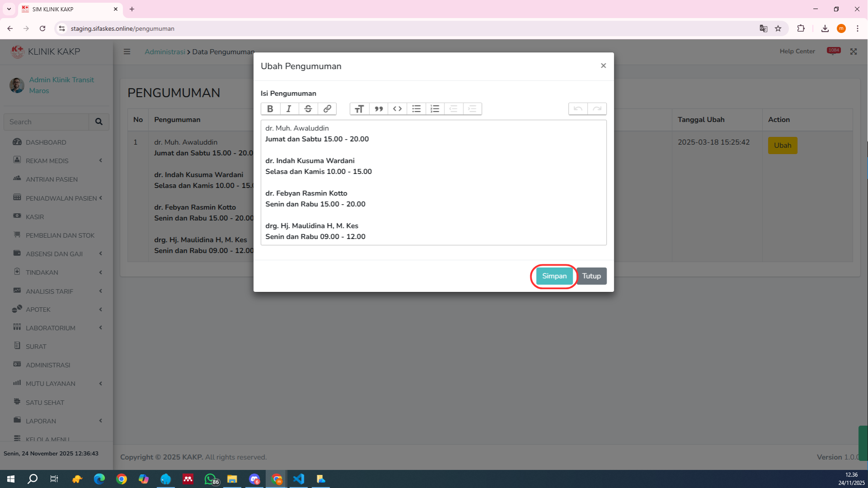Open DASHBOARD from sidebar

pos(46,142)
